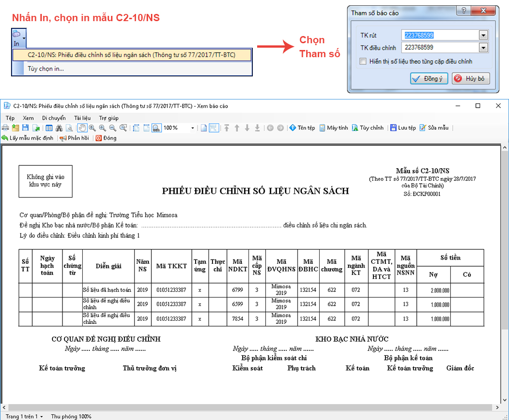This screenshot has height=420, width=509.
Task: Enable Hiển thị số liệu theo từng cấp checkbox
Action: (363, 62)
